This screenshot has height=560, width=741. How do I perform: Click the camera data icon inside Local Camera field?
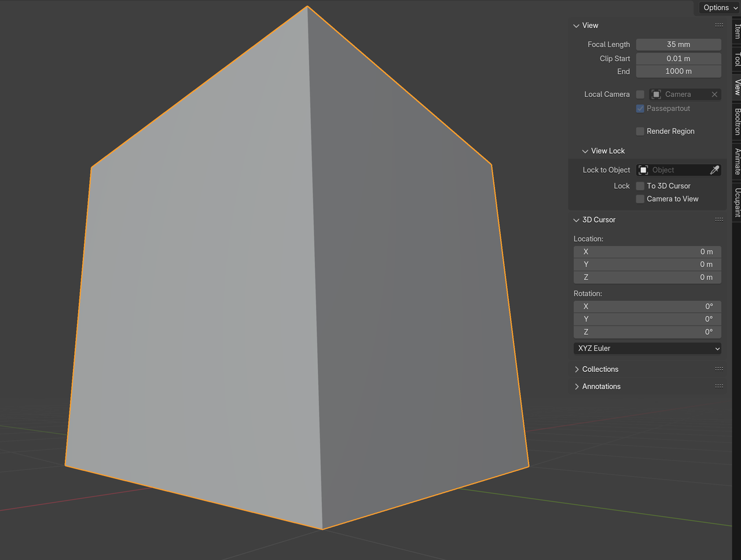click(x=656, y=94)
